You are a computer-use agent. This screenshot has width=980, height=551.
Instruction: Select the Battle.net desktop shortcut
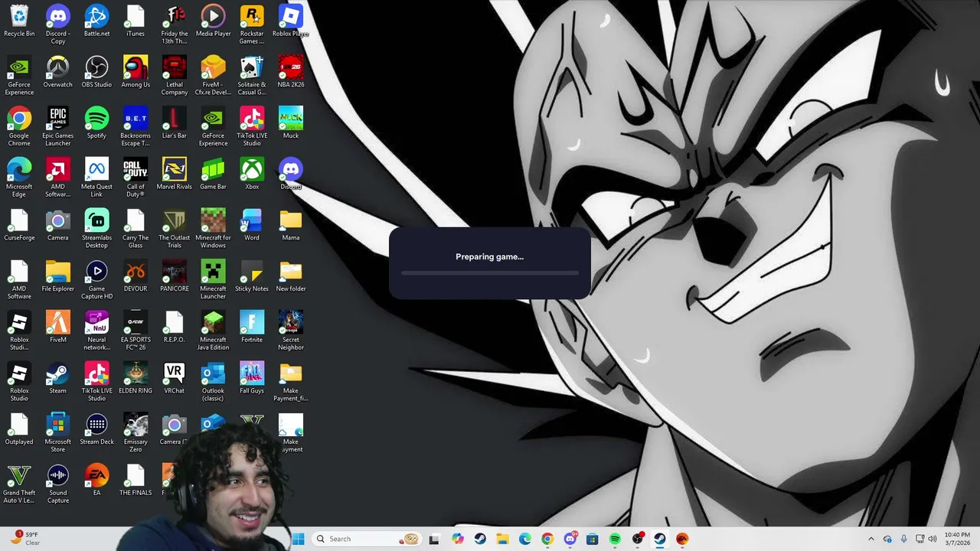[96, 21]
